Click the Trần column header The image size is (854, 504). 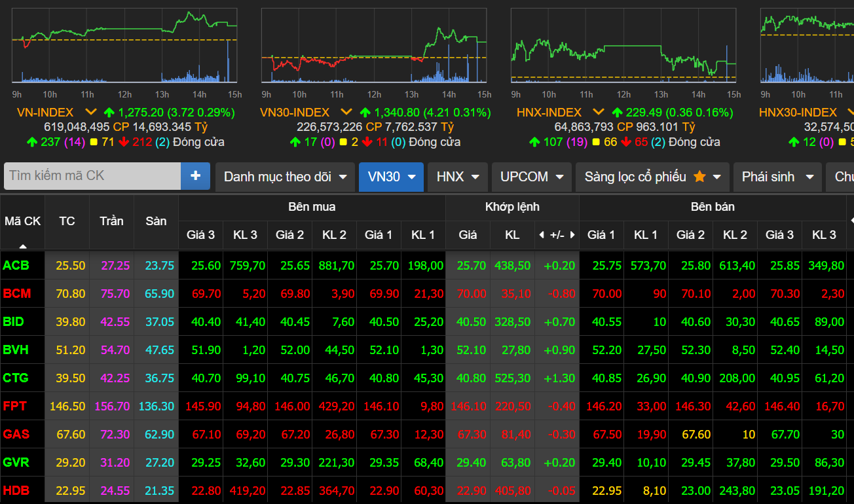[x=111, y=221]
